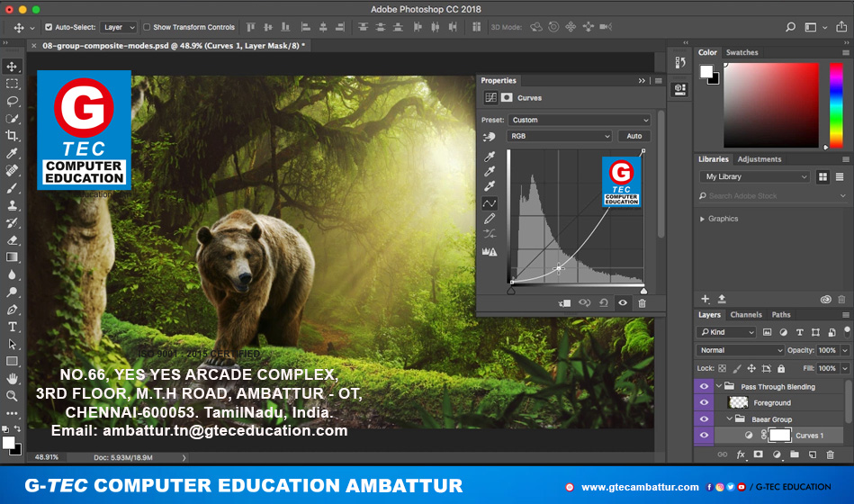This screenshot has height=504, width=854.
Task: Expand the Graphics section in Libraries
Action: [703, 219]
